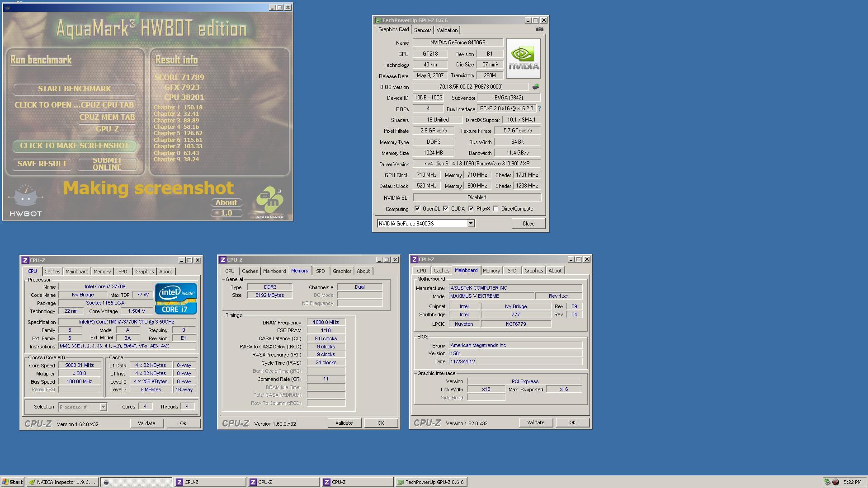Click the taskbar clock showing 5:22 PM
The height and width of the screenshot is (488, 868).
[852, 482]
